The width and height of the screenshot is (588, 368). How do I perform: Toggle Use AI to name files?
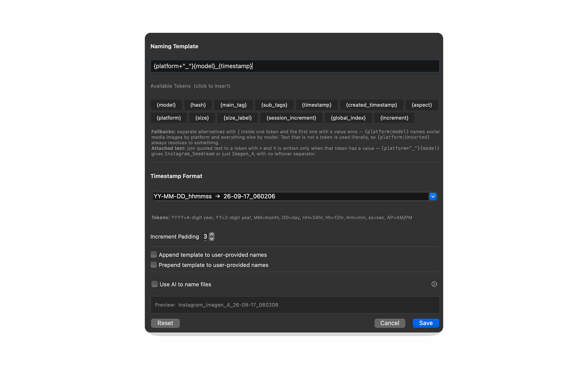pyautogui.click(x=155, y=284)
